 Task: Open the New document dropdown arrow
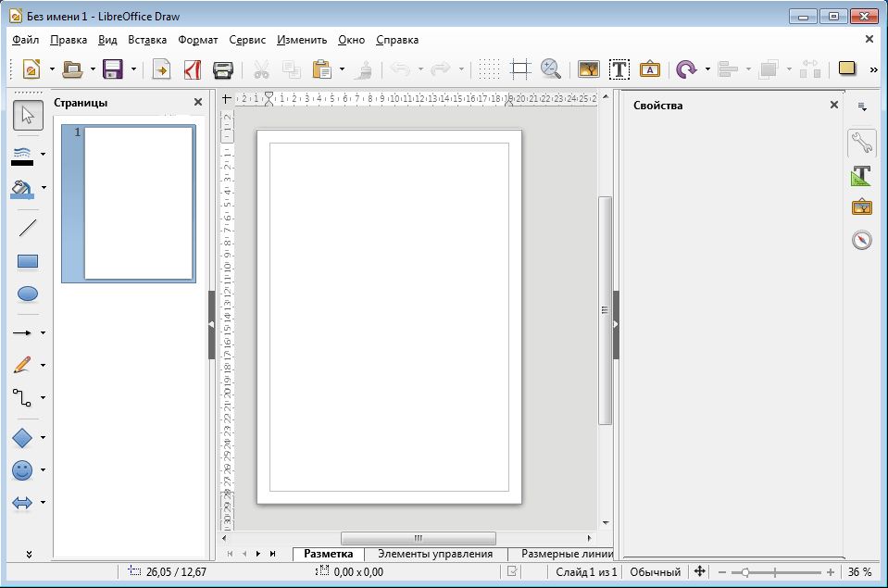pos(52,69)
